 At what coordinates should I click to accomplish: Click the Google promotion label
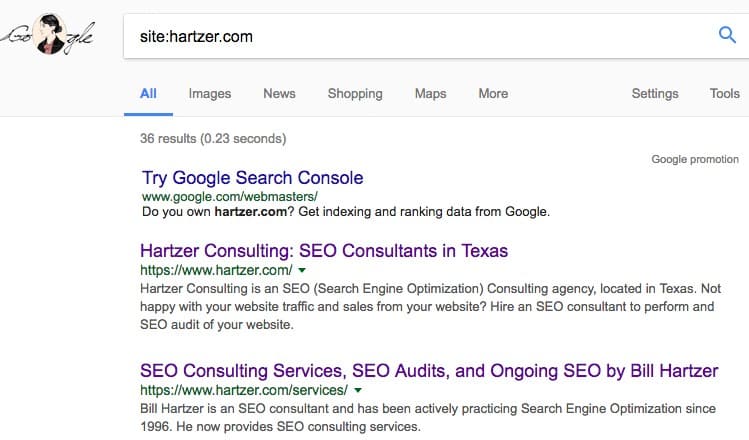pos(695,160)
